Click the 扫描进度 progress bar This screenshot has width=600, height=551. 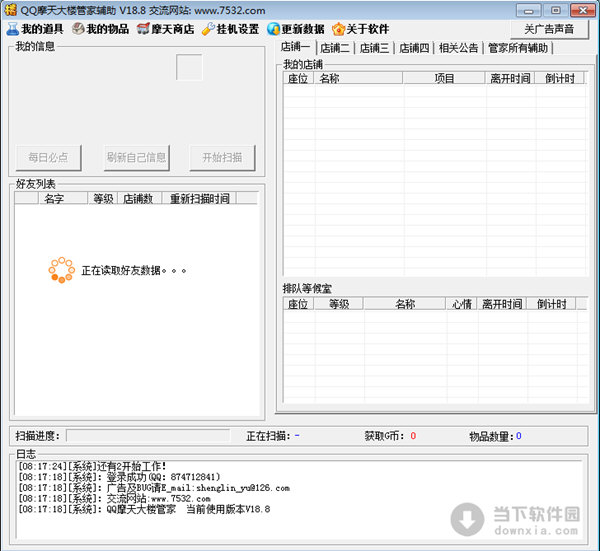[x=148, y=436]
